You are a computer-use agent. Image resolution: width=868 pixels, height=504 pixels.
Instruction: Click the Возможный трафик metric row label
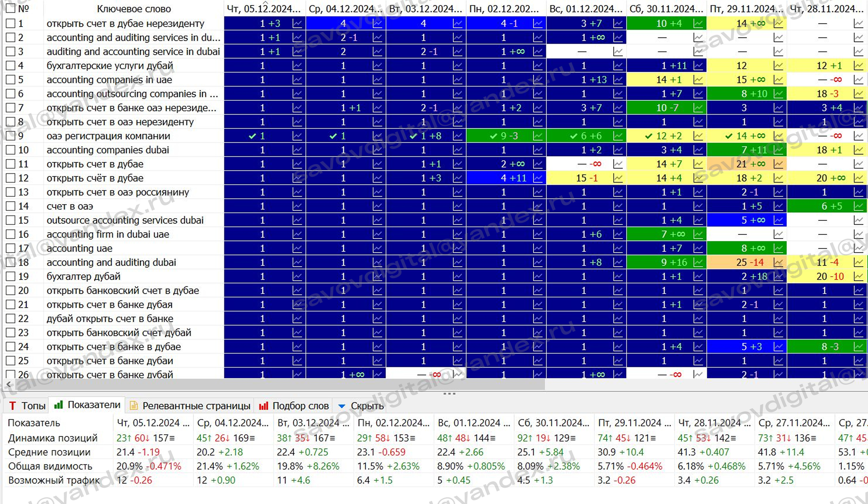pyautogui.click(x=54, y=480)
